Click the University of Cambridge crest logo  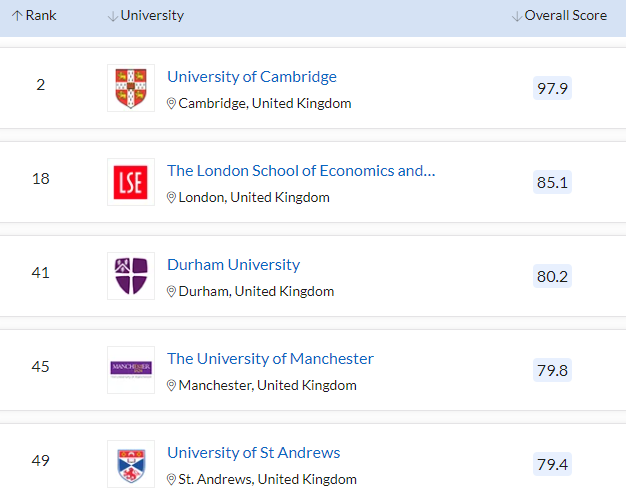coord(131,88)
